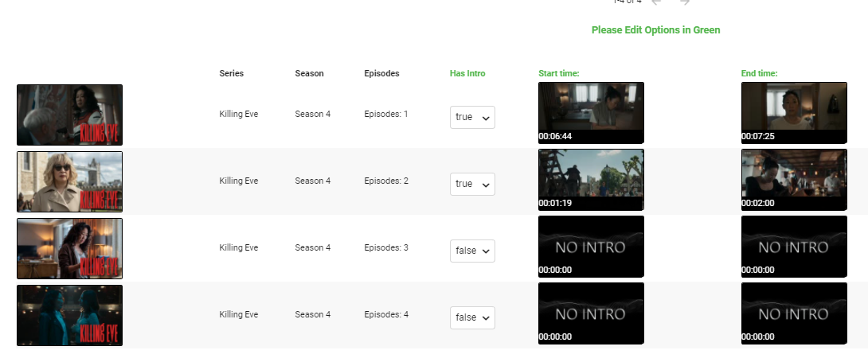Select the Killing Eve Episode 3 poster thumbnail

[x=70, y=249]
